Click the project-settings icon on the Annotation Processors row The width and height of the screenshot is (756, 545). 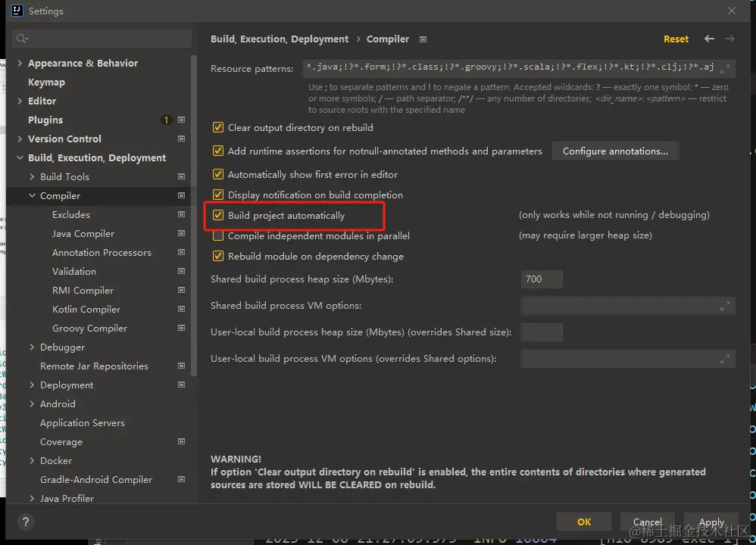point(181,253)
